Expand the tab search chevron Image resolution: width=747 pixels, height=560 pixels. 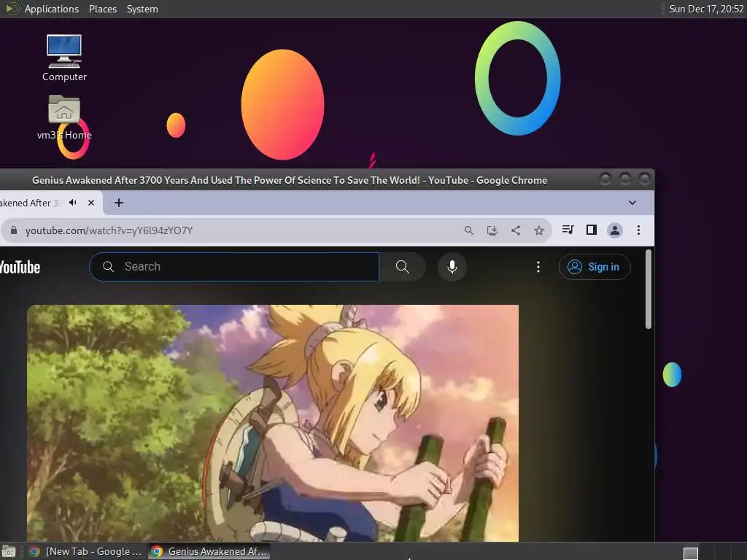point(632,203)
